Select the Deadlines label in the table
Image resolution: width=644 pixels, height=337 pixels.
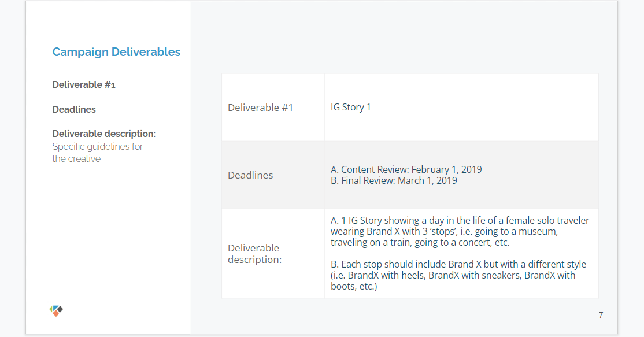[x=250, y=175]
